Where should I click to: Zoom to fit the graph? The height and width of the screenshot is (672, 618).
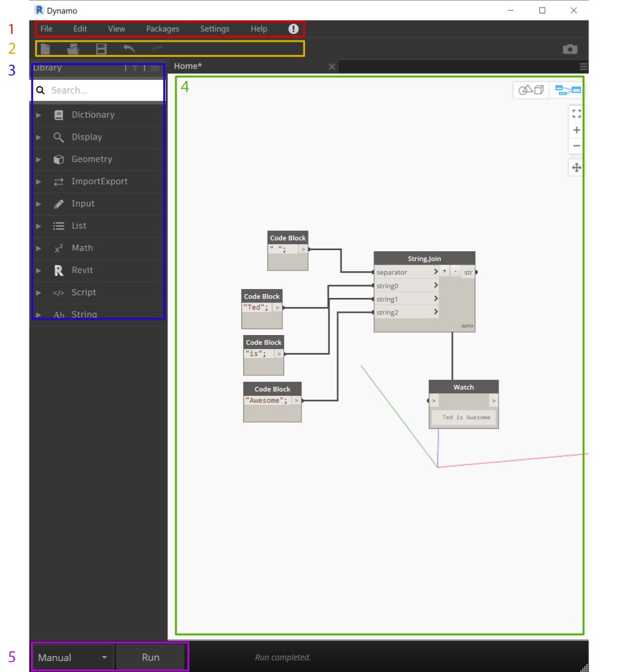(x=576, y=114)
